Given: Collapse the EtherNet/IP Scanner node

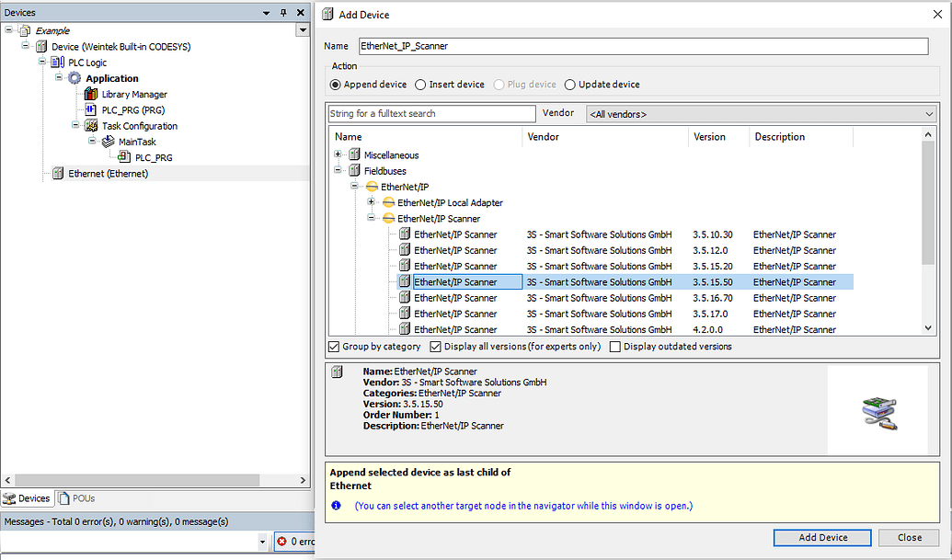Looking at the screenshot, I should 371,218.
